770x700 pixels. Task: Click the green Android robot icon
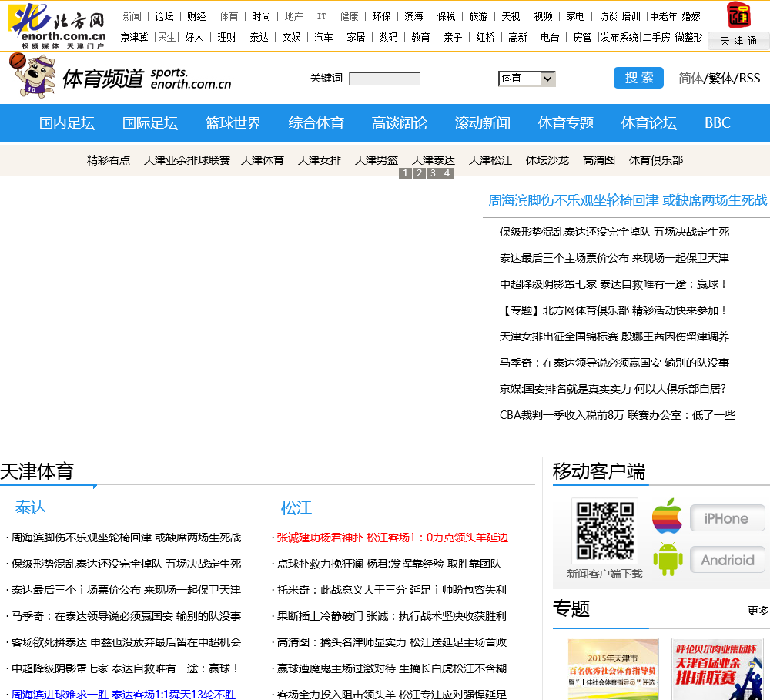(668, 558)
